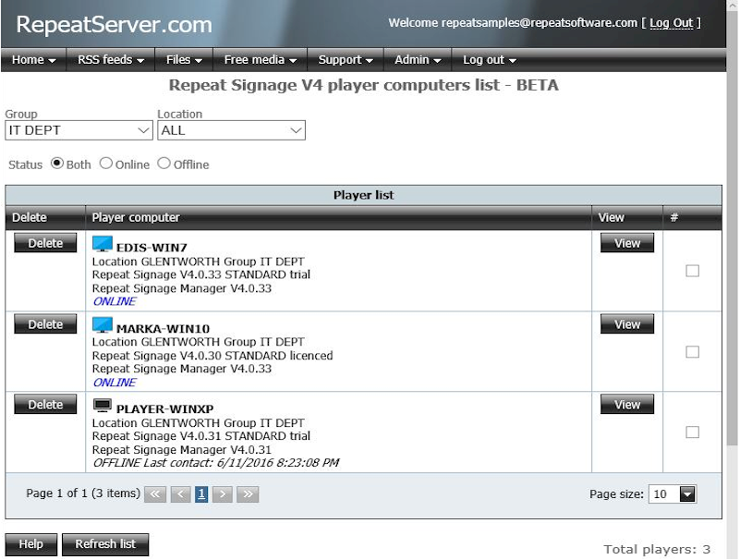Select page 1 in the pager
Screen dimensions: 740x560
click(x=201, y=494)
